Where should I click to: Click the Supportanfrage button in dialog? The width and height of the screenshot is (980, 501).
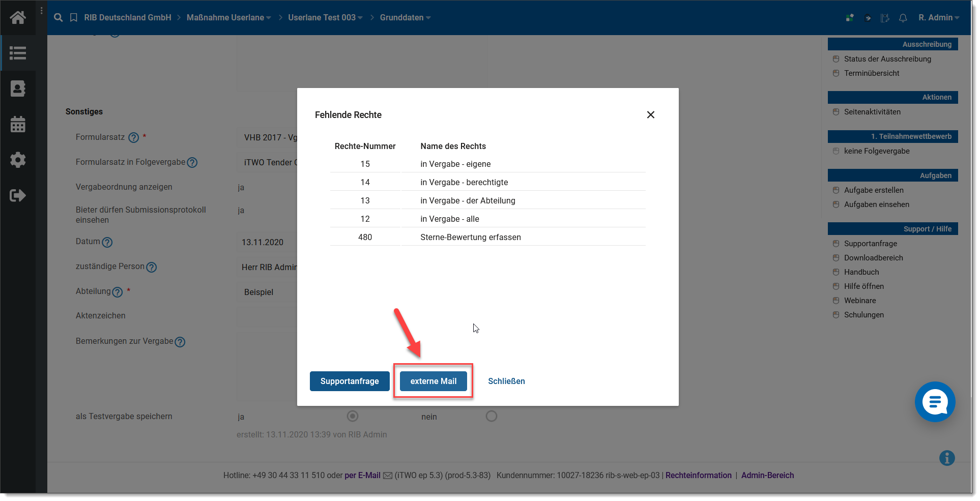point(350,381)
